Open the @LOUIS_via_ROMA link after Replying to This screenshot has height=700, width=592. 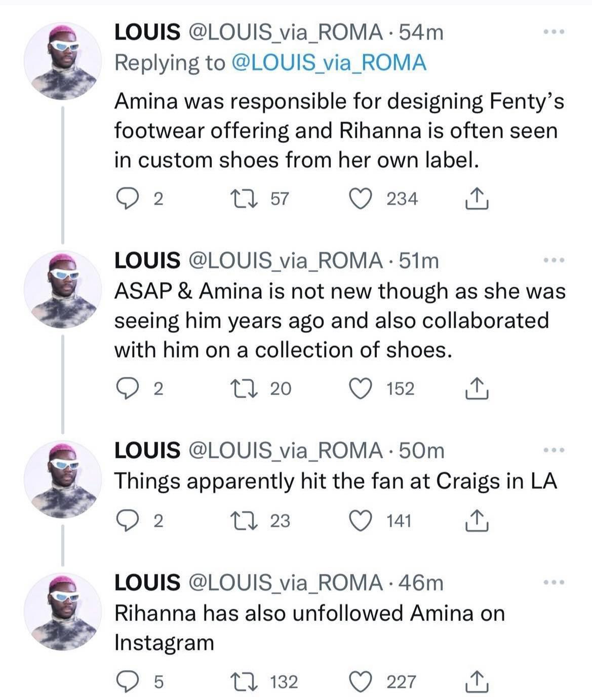[x=328, y=63]
